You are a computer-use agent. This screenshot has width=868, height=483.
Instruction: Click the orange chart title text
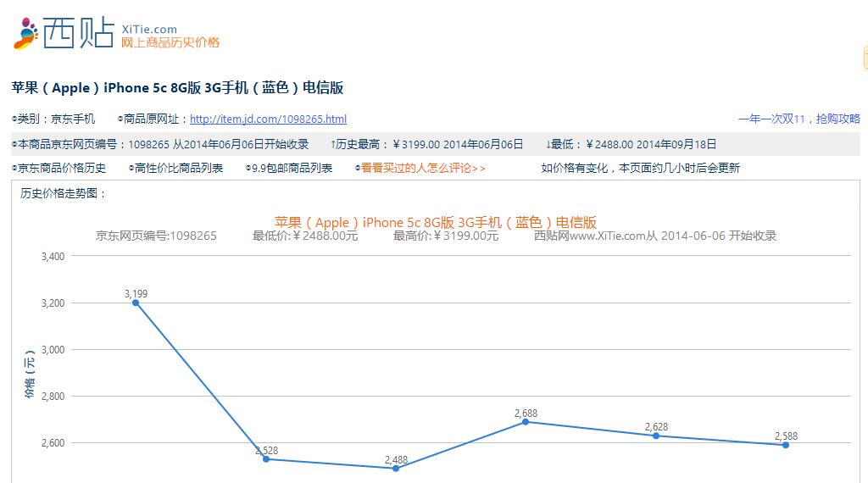436,222
